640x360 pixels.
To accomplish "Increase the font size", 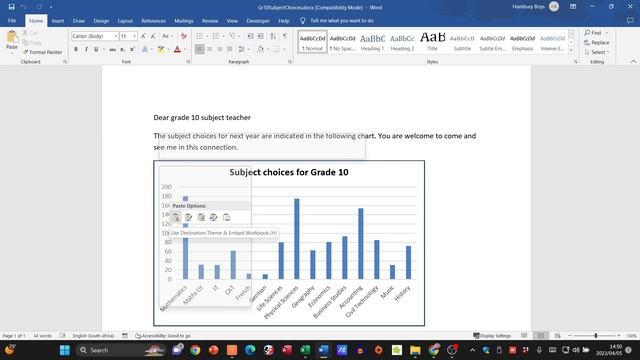I will (143, 36).
